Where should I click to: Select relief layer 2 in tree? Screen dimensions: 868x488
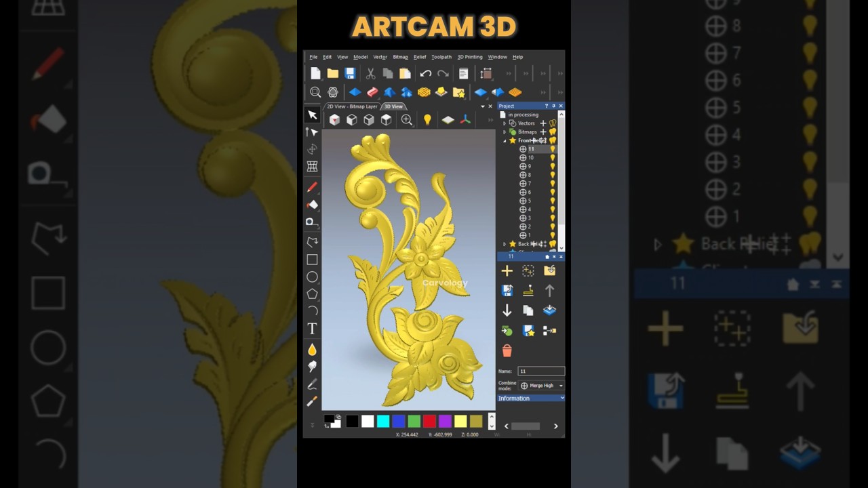tap(528, 227)
